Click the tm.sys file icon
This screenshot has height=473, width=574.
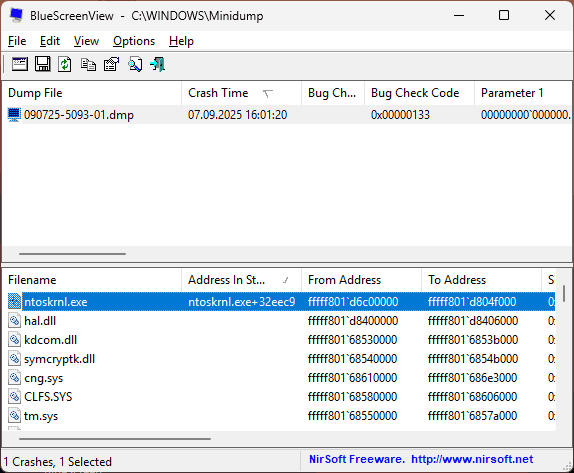pyautogui.click(x=14, y=416)
